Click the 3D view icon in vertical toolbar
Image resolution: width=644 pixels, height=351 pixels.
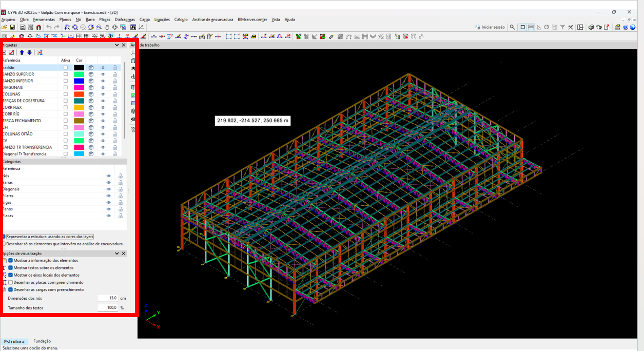(x=133, y=129)
